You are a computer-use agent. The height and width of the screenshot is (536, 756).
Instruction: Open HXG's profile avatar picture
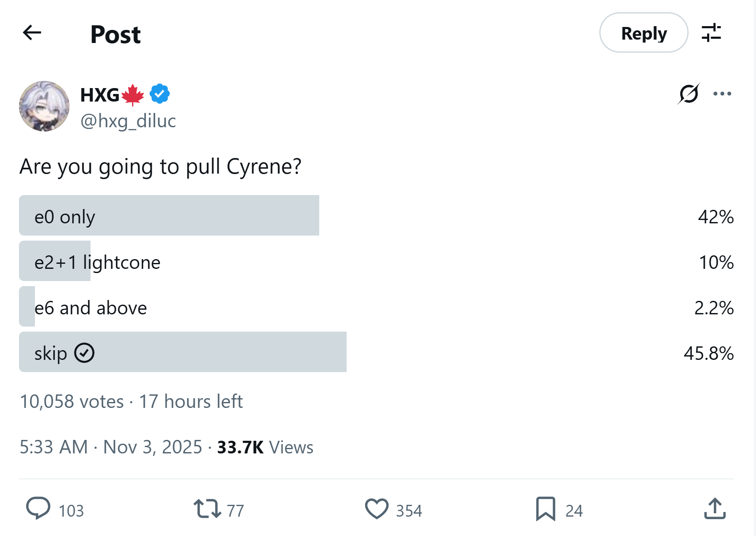point(44,106)
